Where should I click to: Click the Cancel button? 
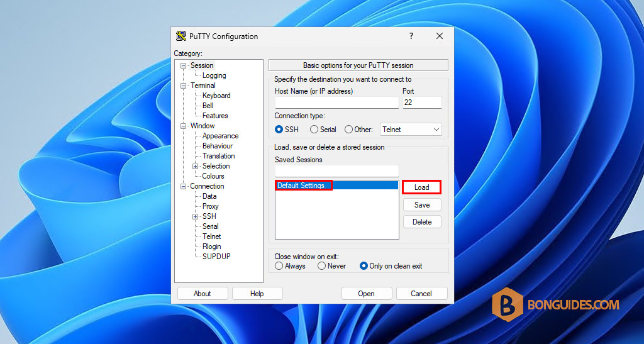[421, 294]
